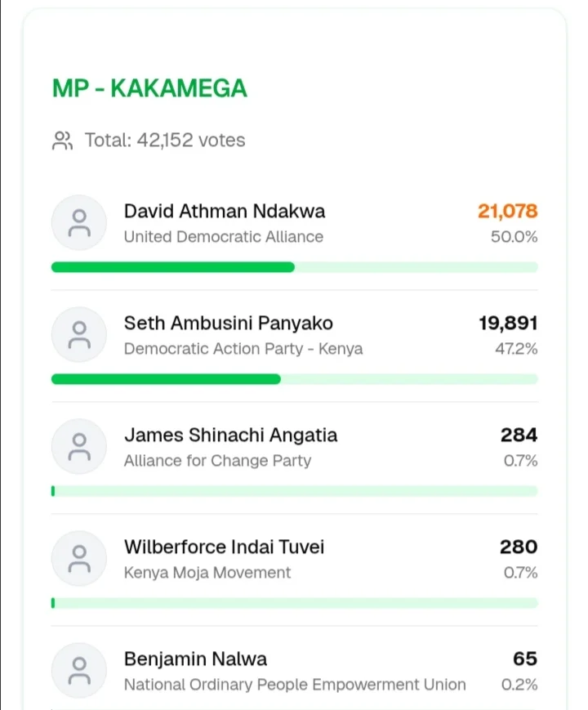Click the 50.0% vote progress bar
Image resolution: width=588 pixels, height=710 pixels.
(x=294, y=267)
